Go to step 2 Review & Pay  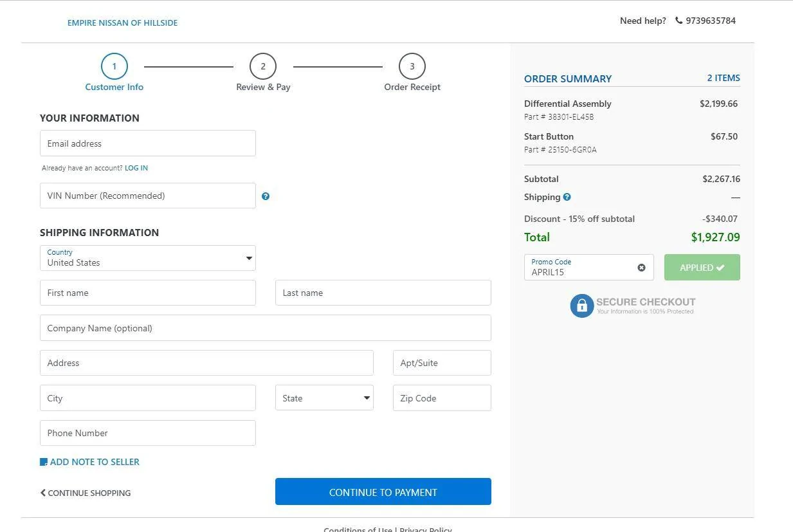pyautogui.click(x=263, y=73)
